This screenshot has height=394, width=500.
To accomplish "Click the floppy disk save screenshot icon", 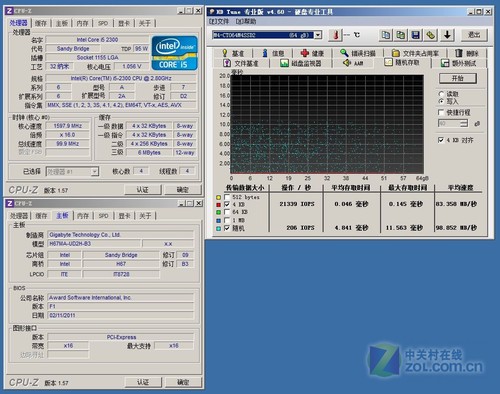I will [x=416, y=35].
